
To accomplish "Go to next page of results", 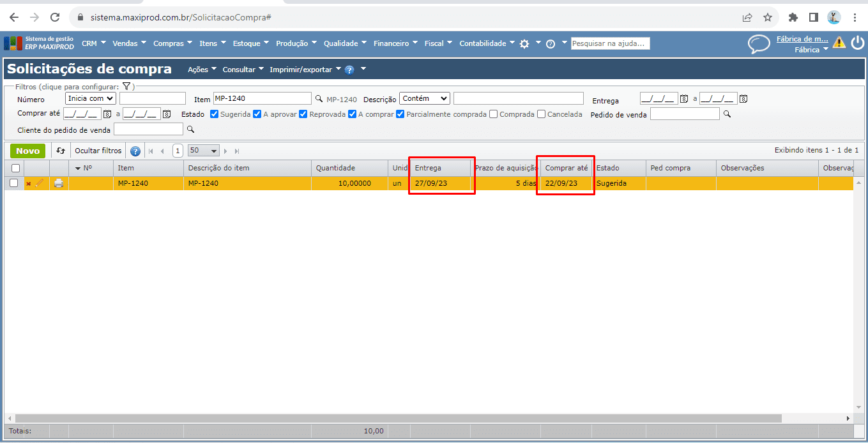I will tap(225, 151).
